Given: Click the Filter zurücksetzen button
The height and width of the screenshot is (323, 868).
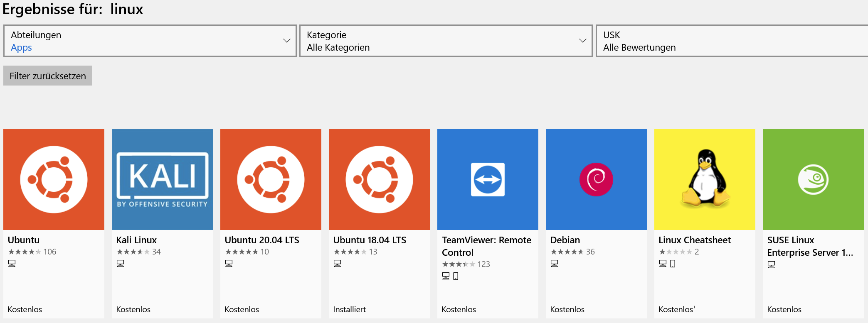Looking at the screenshot, I should pyautogui.click(x=48, y=76).
